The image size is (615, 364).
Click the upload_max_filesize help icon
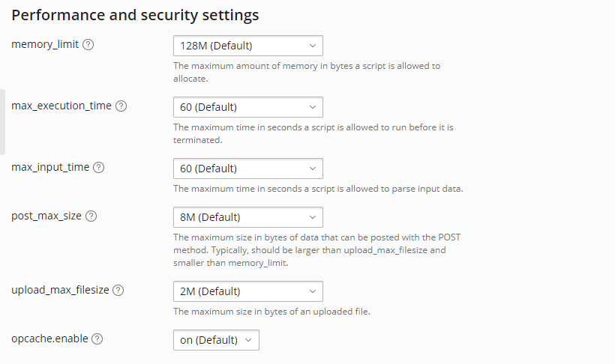pyautogui.click(x=118, y=290)
